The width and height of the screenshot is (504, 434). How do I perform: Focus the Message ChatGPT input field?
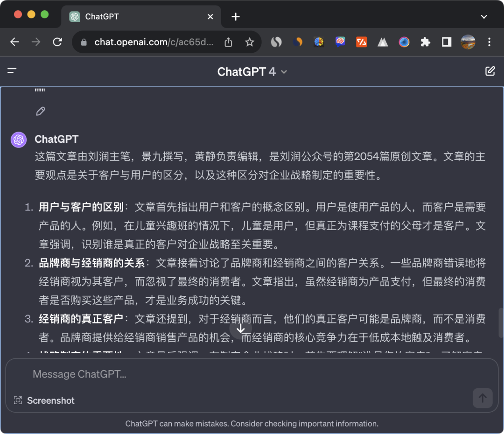[252, 374]
